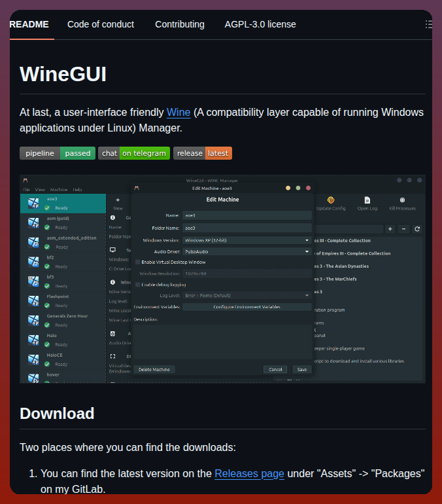This screenshot has width=442, height=504.
Task: Toggle the Enable debug logging checkbox
Action: pos(138,285)
